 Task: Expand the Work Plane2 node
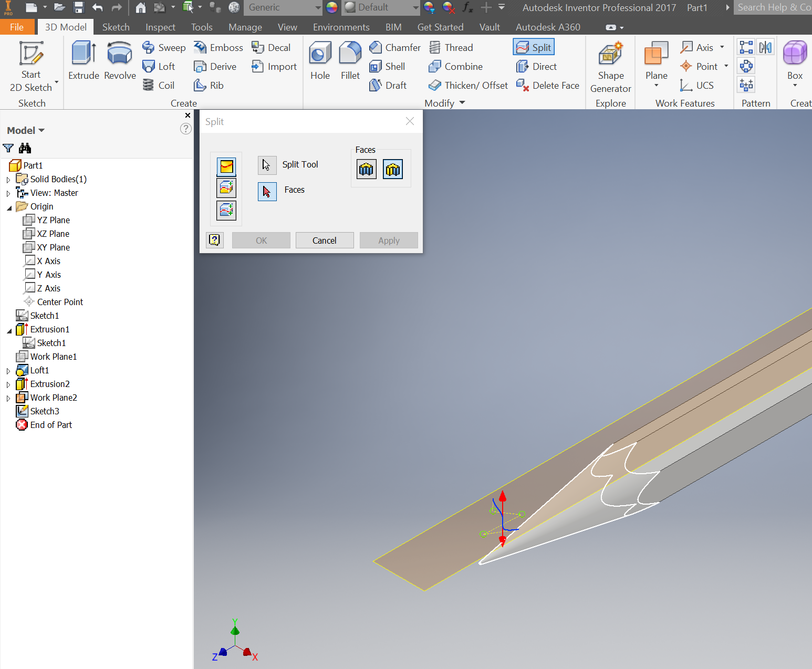[x=8, y=398]
